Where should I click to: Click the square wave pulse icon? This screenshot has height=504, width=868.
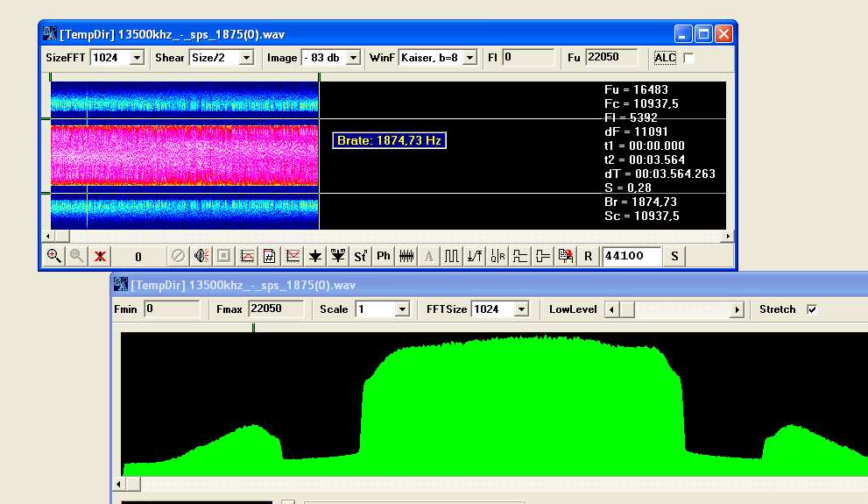(x=452, y=256)
